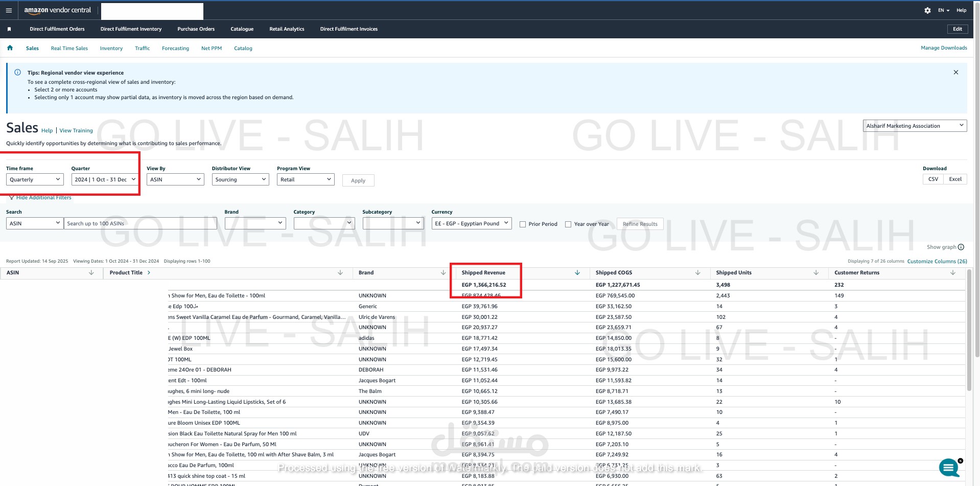Sort by Shipped Revenue column arrow

coord(577,273)
